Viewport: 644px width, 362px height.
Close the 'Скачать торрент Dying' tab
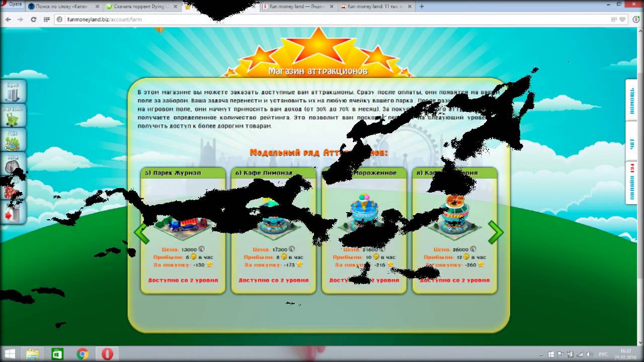[x=175, y=7]
